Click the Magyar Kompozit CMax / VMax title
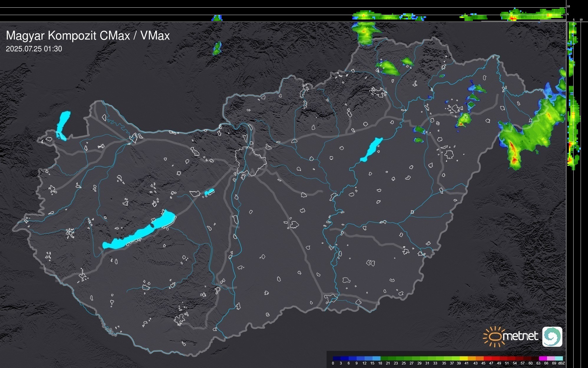Screen dimensions: 588x368 [x=88, y=36]
